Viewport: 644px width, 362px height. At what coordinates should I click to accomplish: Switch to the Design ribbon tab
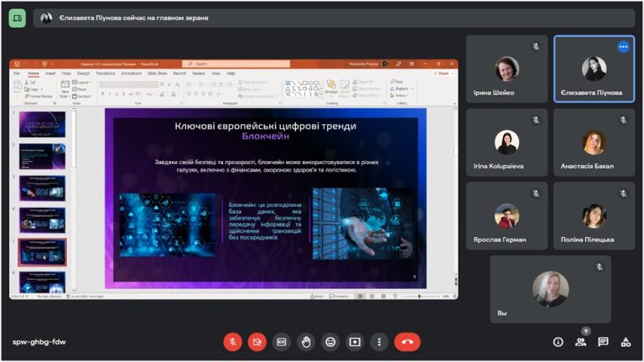pyautogui.click(x=83, y=74)
